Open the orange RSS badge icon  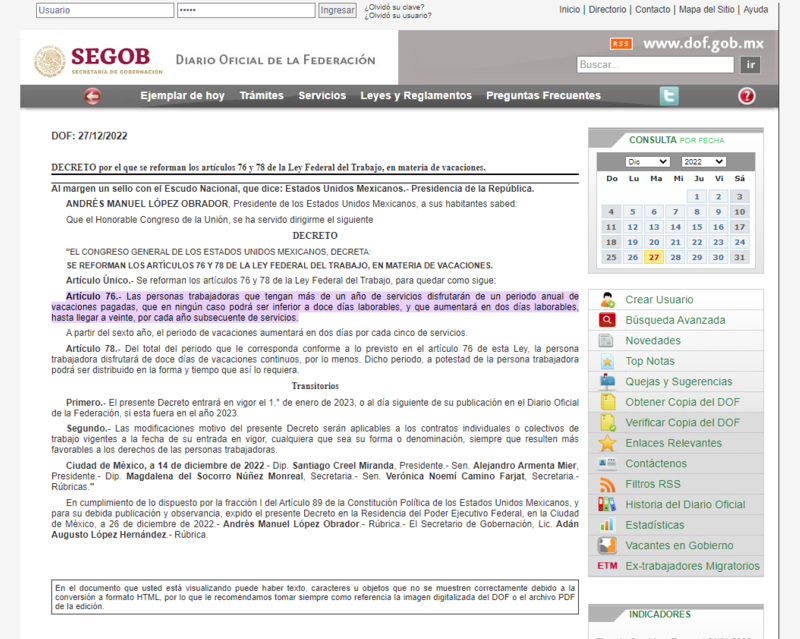pos(621,44)
